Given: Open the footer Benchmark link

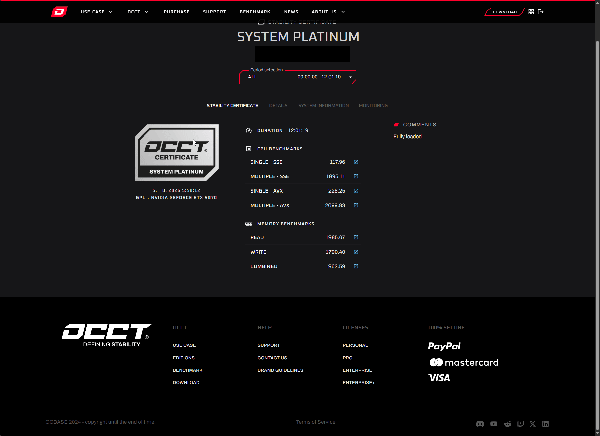Looking at the screenshot, I should (188, 371).
